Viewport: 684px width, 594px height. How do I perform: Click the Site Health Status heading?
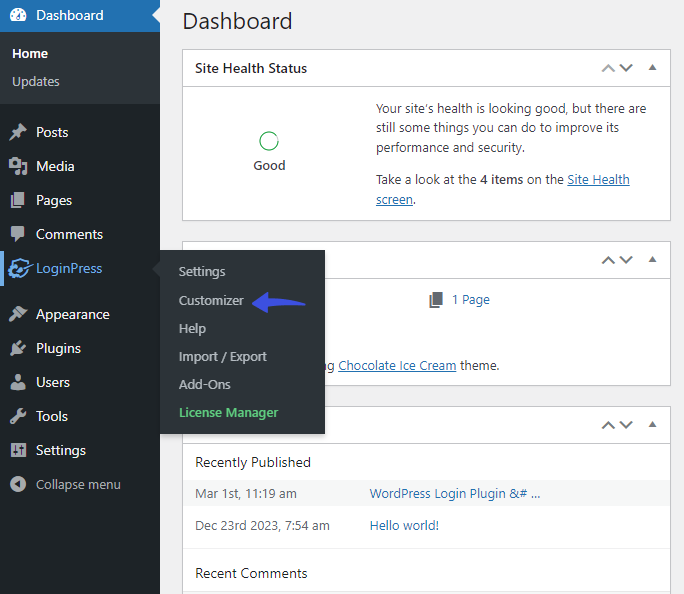[251, 68]
